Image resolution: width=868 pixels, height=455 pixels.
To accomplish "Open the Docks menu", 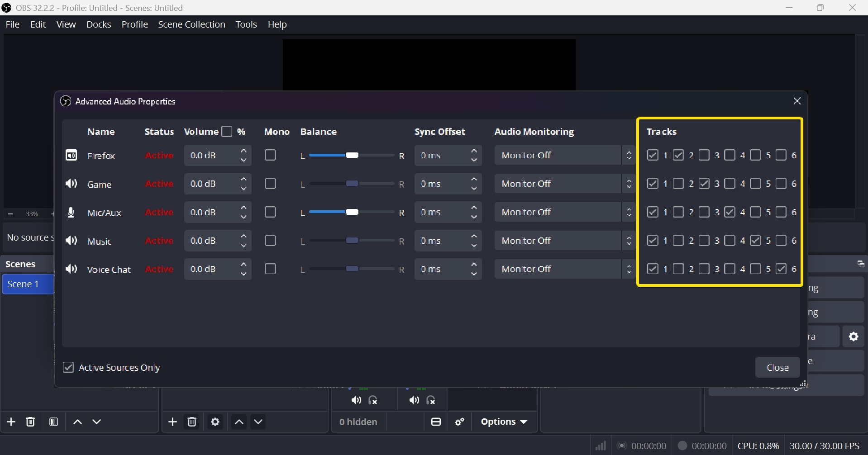I will click(x=99, y=24).
